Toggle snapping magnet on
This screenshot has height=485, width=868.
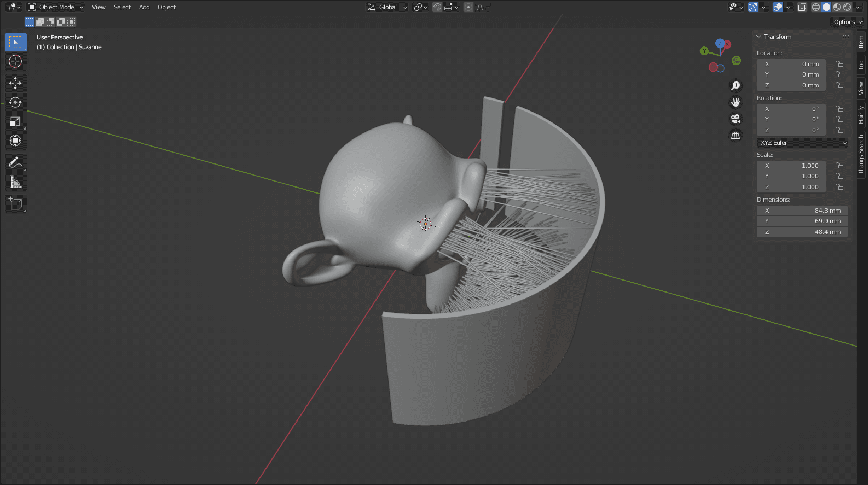coord(437,7)
